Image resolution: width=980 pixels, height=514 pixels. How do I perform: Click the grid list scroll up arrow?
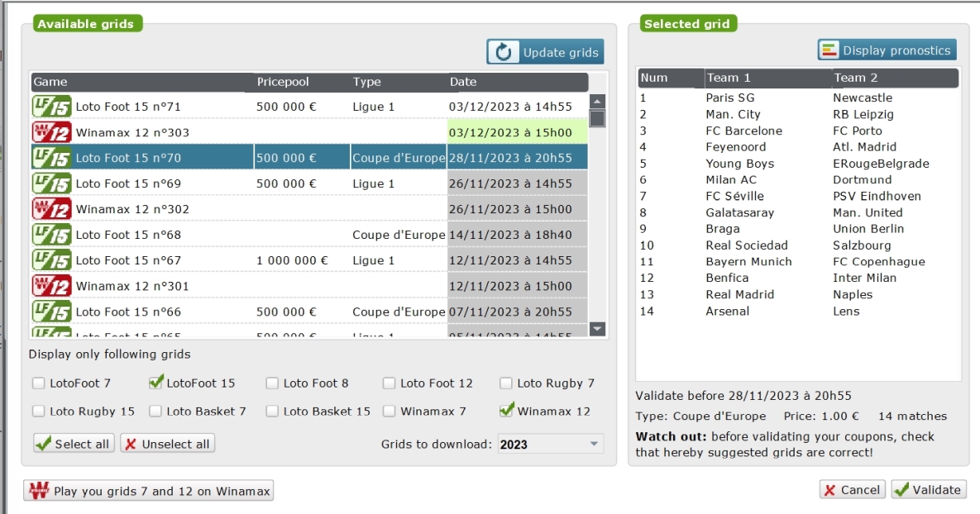click(x=597, y=101)
